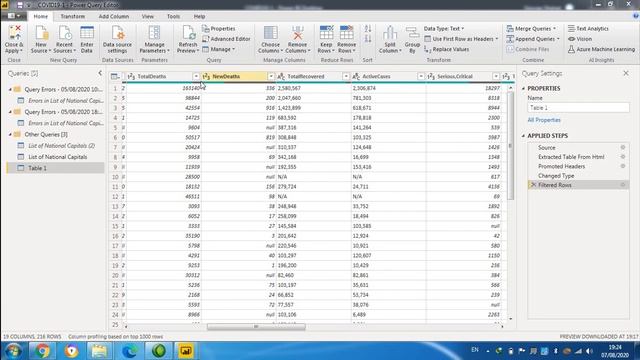Open the Manage dropdown in Query group
This screenshot has width=640, height=360.
pos(219,49)
